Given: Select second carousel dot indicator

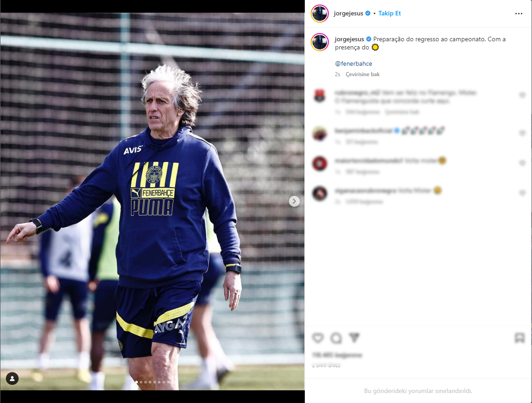Looking at the screenshot, I should [141, 382].
